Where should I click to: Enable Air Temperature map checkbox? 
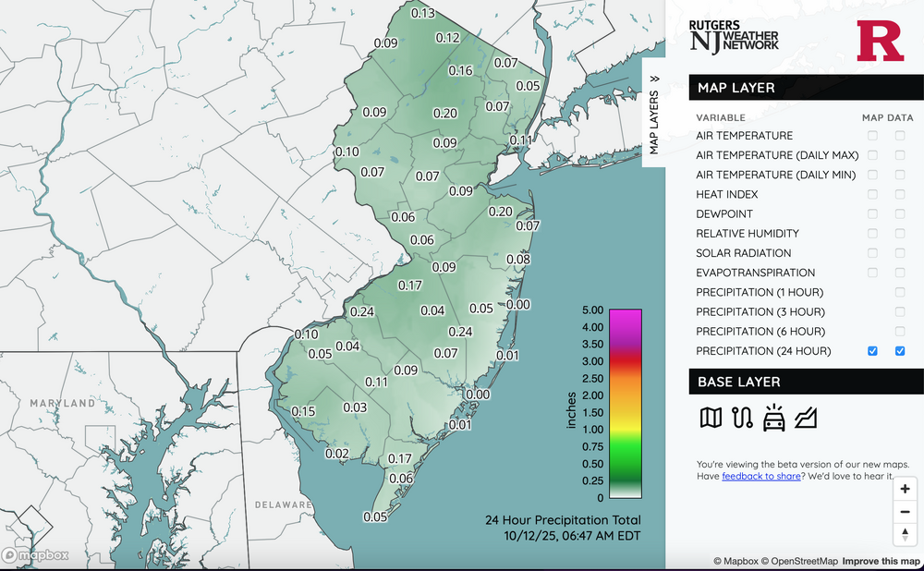pyautogui.click(x=873, y=136)
